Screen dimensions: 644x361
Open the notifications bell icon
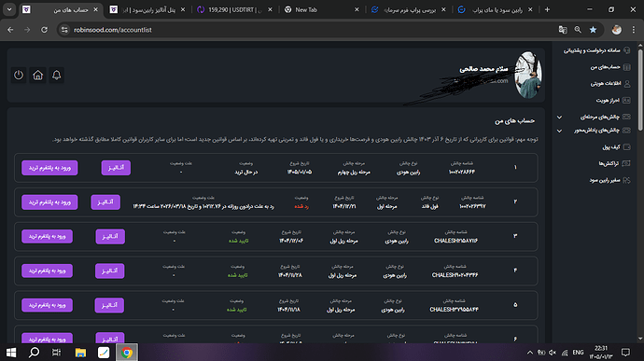(x=57, y=76)
